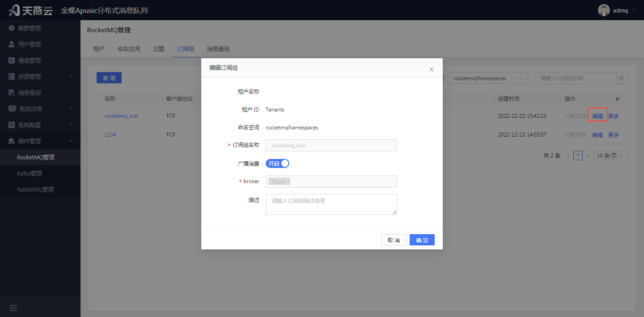
Task: Click the 取消 button in the dialog
Action: coord(394,240)
